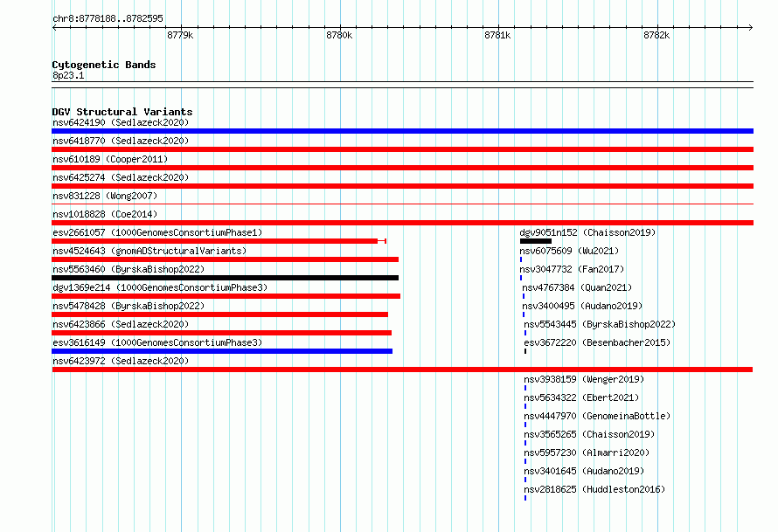Click the 8779k ruler label

(x=180, y=35)
